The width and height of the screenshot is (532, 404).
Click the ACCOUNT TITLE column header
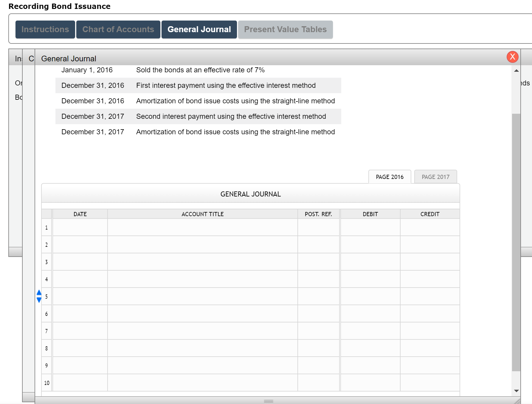[x=203, y=214]
